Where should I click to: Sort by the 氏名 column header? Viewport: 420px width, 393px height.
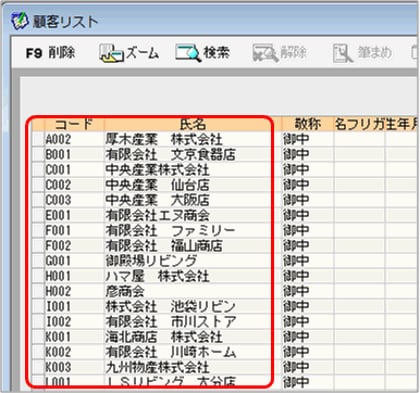(x=193, y=124)
